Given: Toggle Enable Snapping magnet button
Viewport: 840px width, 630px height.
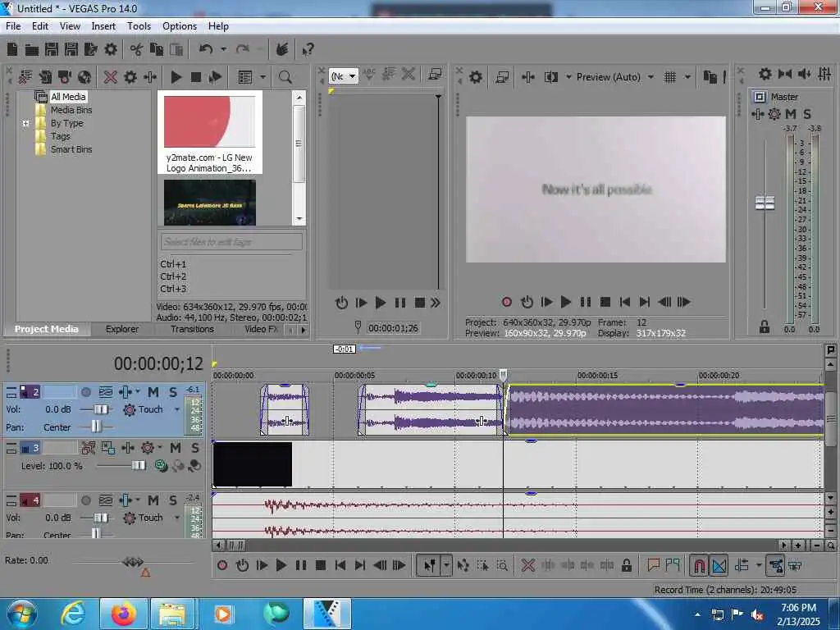Looking at the screenshot, I should [699, 565].
